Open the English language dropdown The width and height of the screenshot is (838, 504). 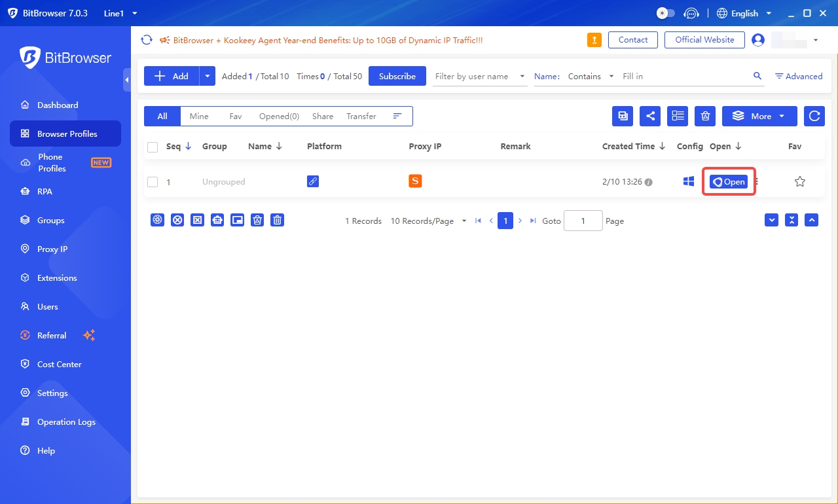pos(744,13)
